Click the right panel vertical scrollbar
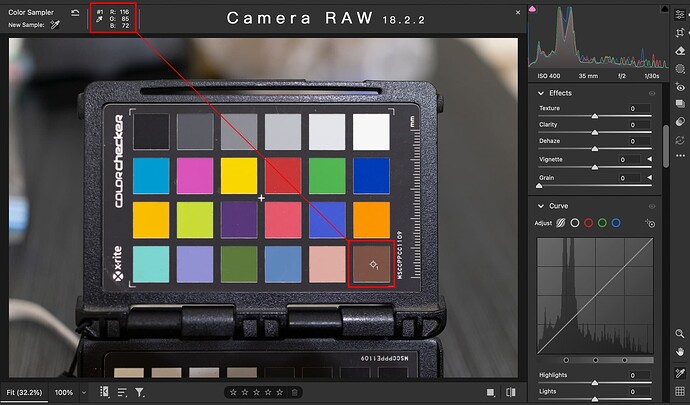The height and width of the screenshot is (405, 690). click(666, 146)
